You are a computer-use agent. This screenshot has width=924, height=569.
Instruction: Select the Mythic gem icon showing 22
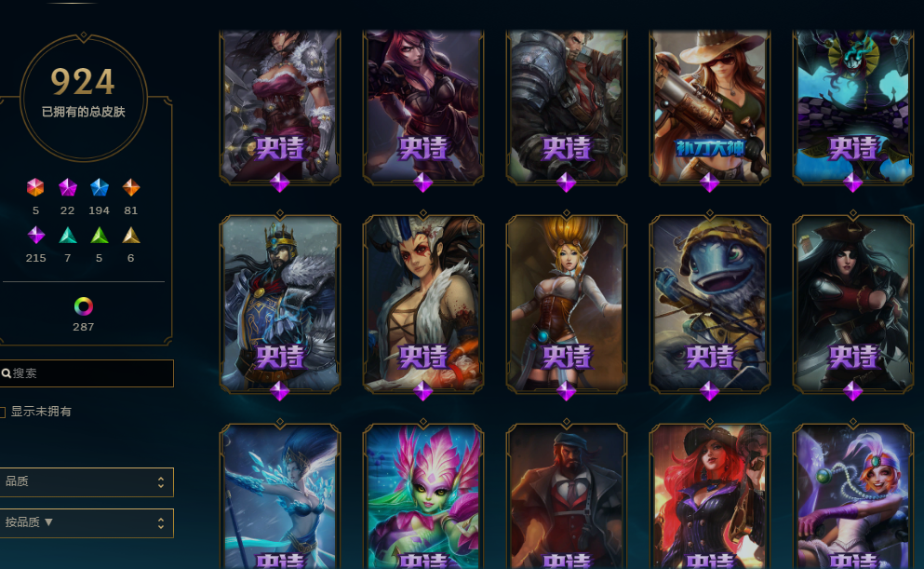68,187
